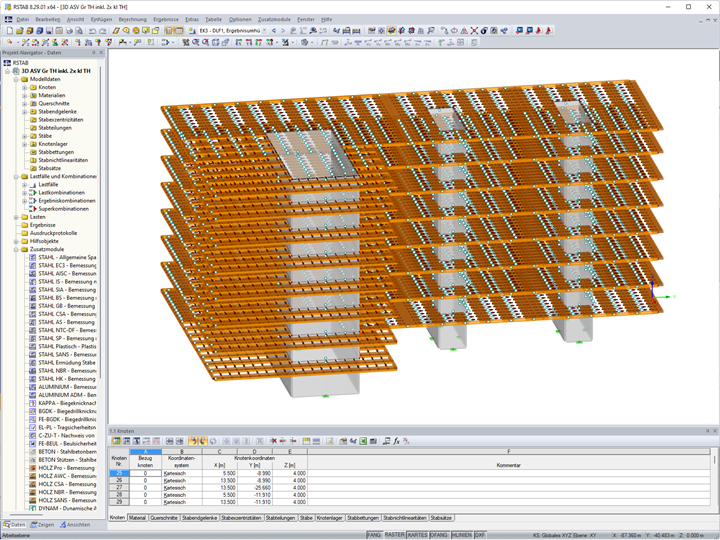The image size is (720, 540).
Task: Open the Zusatzmodule menu
Action: pos(276,19)
